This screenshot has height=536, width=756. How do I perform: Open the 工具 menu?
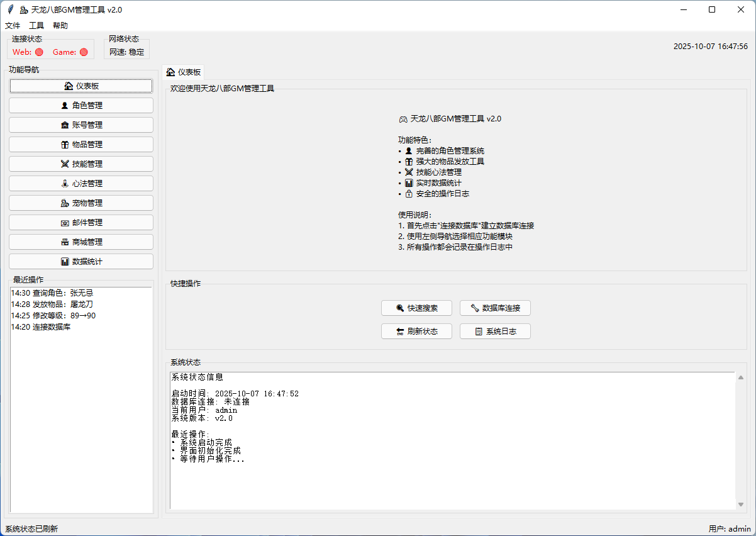pos(36,26)
